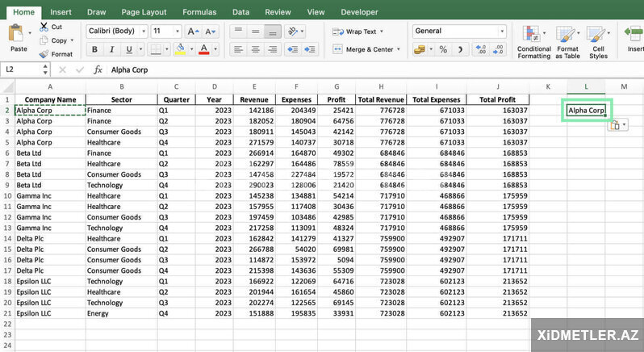
Task: Open the fill color dropdown arrow
Action: 191,50
